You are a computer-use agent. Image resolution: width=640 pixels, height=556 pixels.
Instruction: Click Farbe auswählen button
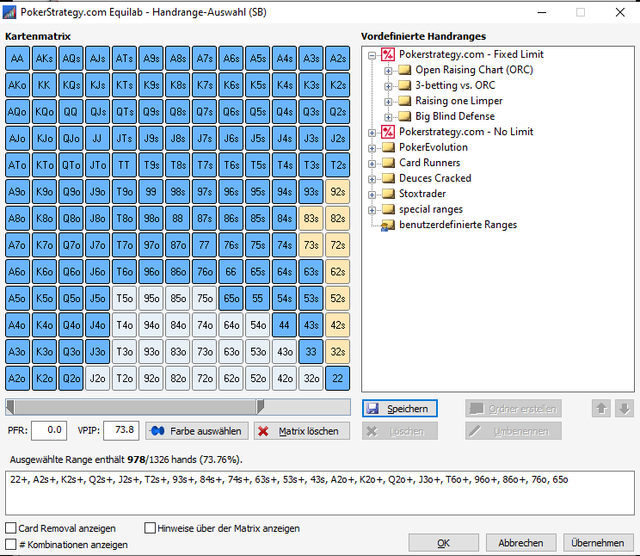coord(197,431)
